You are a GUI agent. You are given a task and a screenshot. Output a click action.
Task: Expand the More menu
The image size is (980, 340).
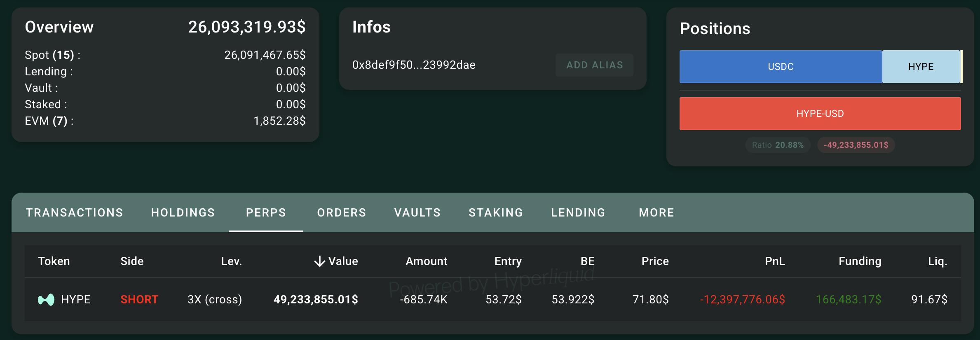click(x=656, y=212)
